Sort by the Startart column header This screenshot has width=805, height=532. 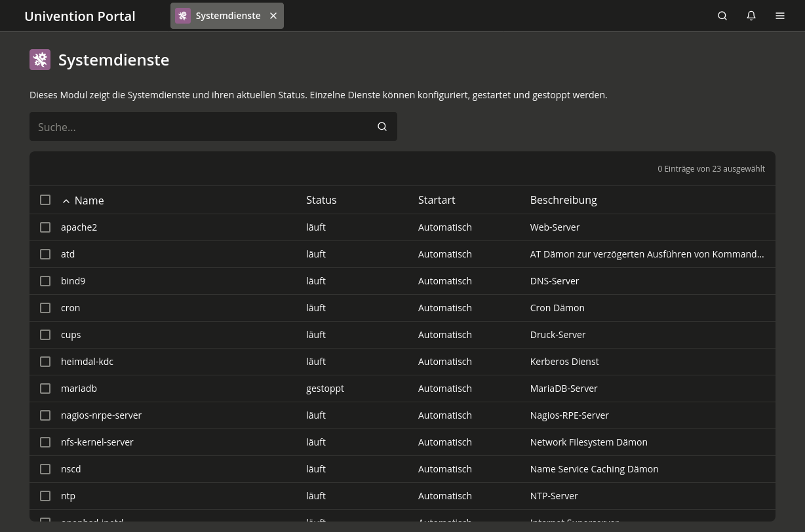coord(437,200)
